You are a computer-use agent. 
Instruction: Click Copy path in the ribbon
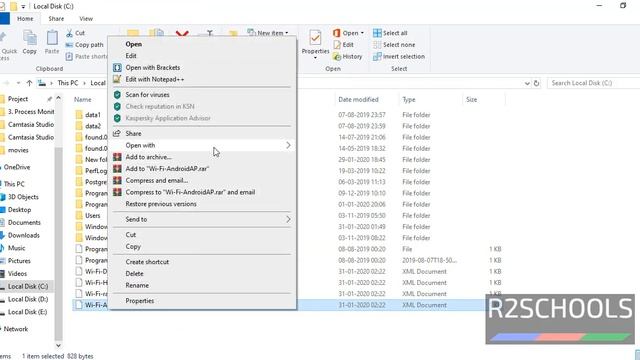click(x=85, y=45)
